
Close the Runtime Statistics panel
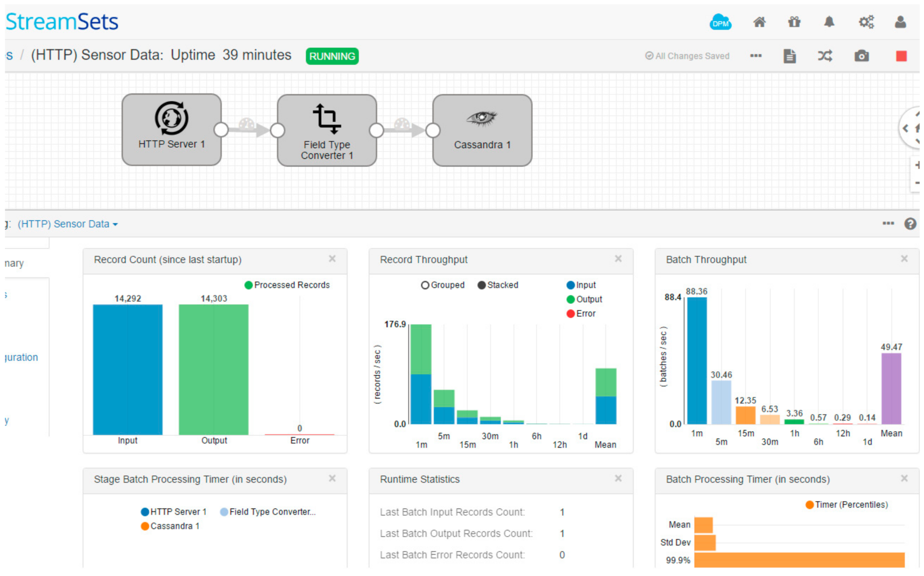point(618,478)
